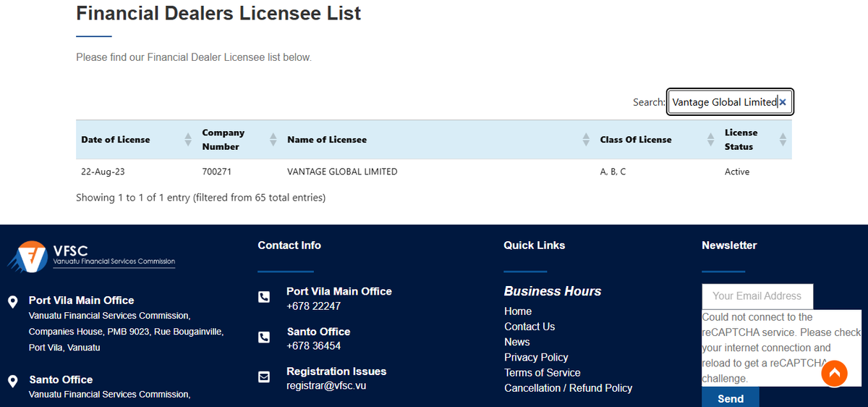Screen dimensions: 868x407
Task: Click envelope icon for Registration Issues
Action: pos(264,377)
